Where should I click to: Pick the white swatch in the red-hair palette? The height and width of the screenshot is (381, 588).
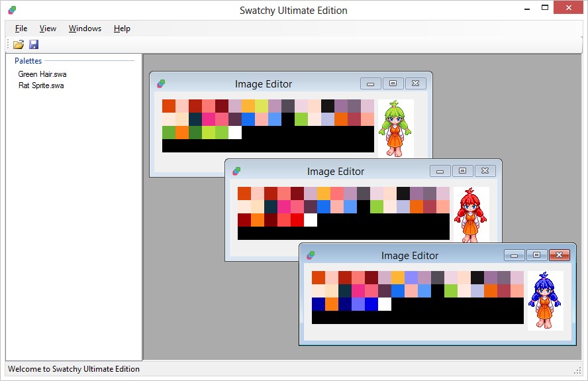(x=311, y=220)
